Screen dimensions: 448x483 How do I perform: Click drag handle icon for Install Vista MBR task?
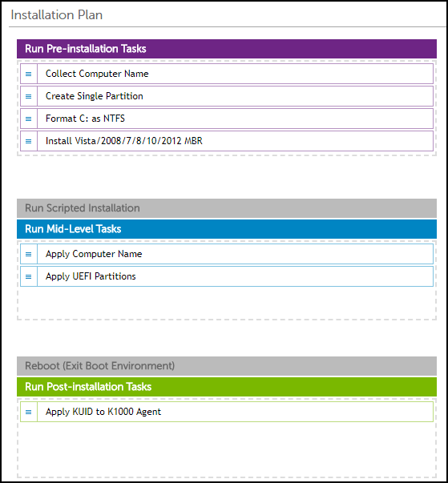pos(28,142)
